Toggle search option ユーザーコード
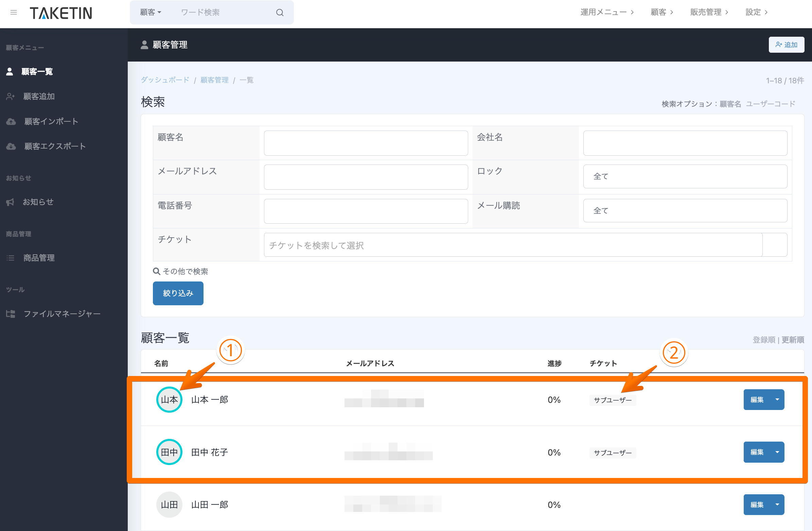The image size is (812, 531). pos(770,104)
